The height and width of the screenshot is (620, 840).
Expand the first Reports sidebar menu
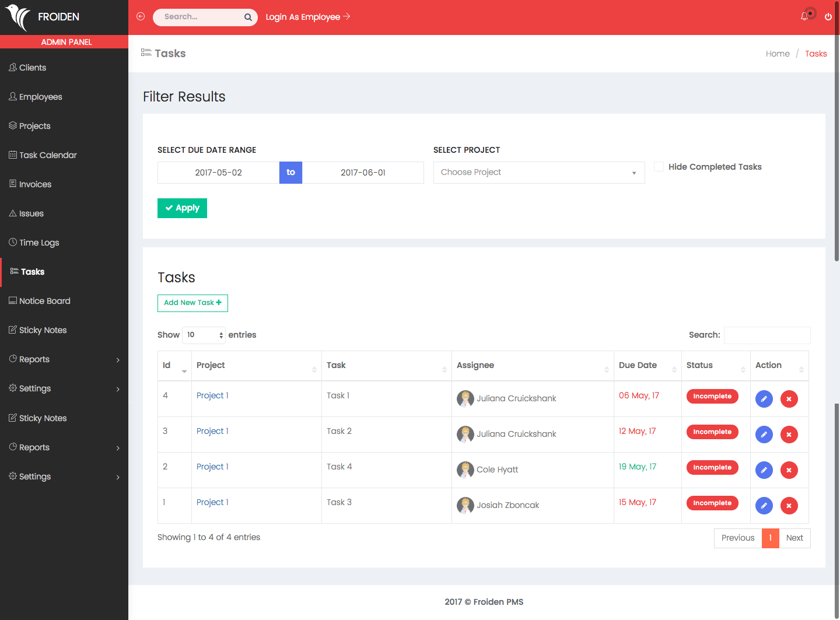pos(64,359)
